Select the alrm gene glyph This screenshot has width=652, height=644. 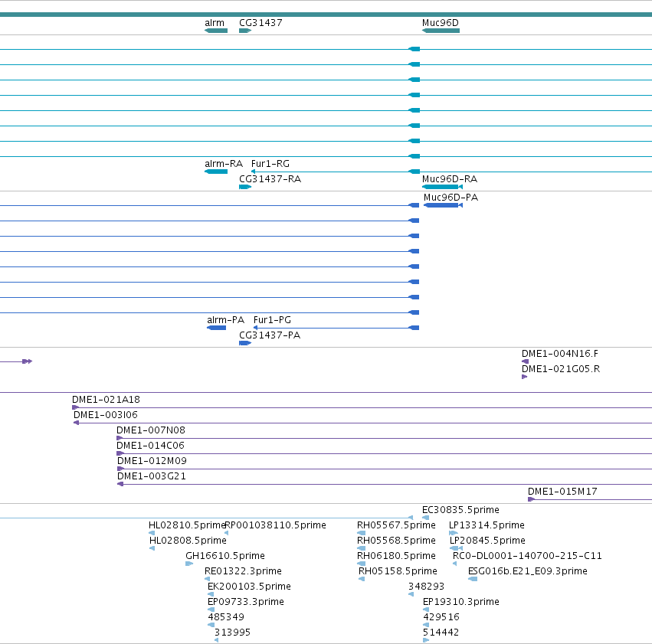tap(216, 31)
